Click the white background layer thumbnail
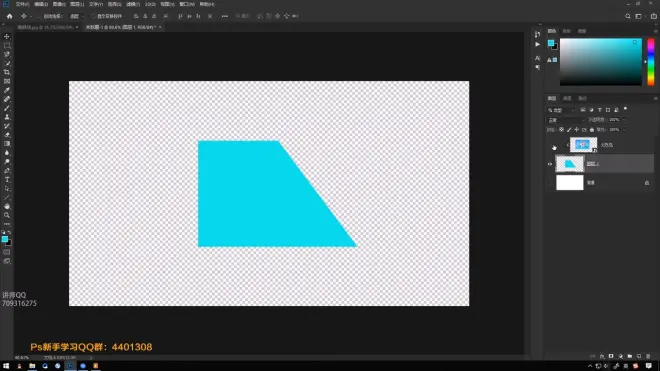The width and height of the screenshot is (660, 371). pos(570,183)
